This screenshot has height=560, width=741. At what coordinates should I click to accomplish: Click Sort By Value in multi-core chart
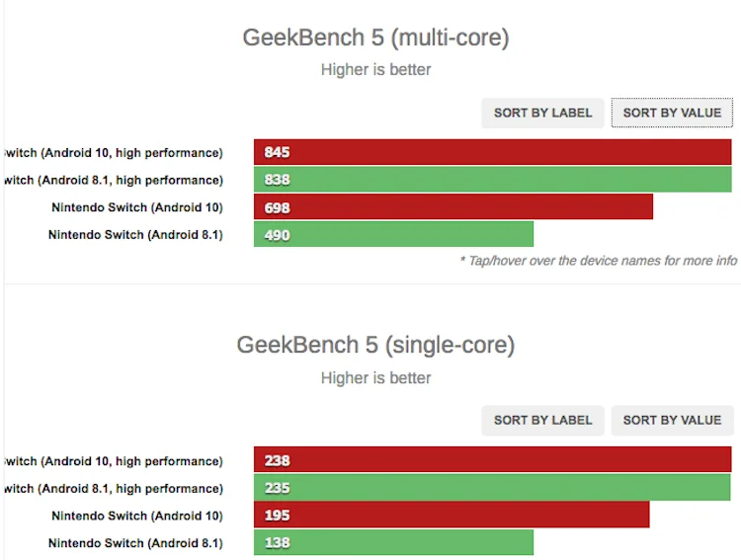pyautogui.click(x=672, y=113)
